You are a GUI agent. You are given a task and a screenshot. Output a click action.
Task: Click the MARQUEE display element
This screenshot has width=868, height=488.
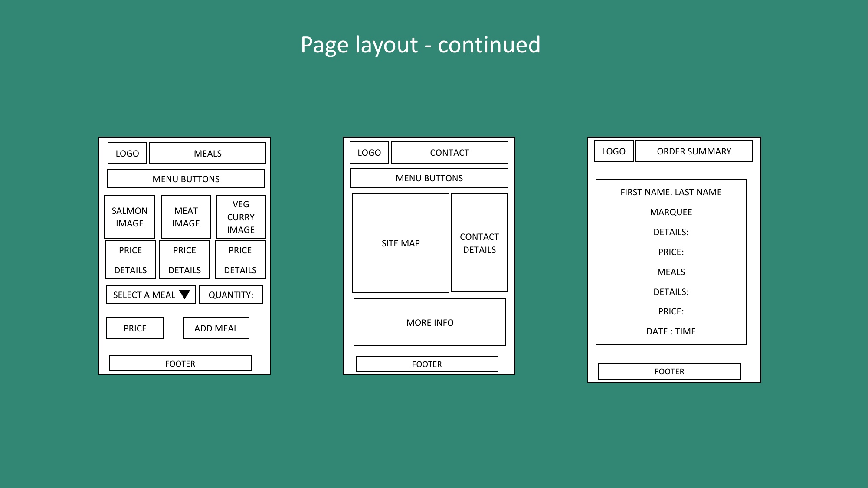pyautogui.click(x=671, y=212)
